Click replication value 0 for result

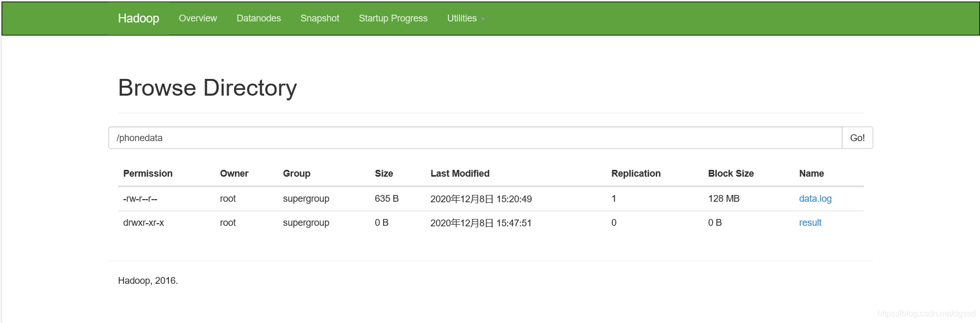pyautogui.click(x=614, y=223)
